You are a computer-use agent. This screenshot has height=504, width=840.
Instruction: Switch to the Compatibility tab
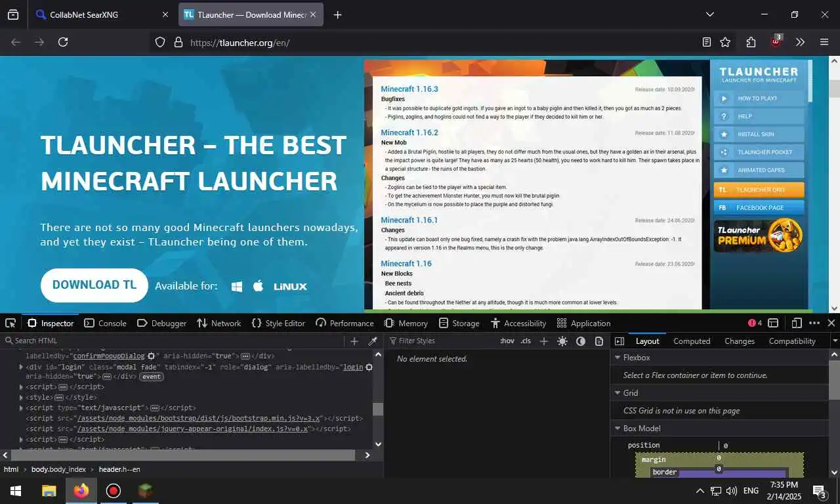792,341
